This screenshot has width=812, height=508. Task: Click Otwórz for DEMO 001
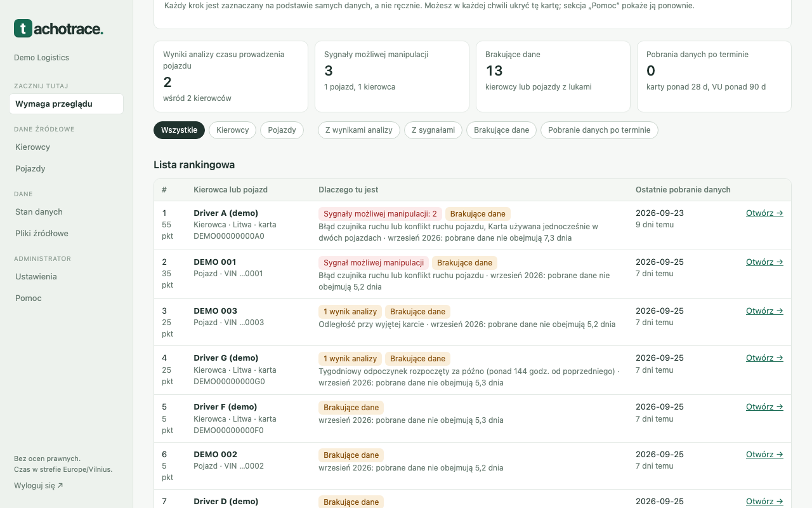764,262
